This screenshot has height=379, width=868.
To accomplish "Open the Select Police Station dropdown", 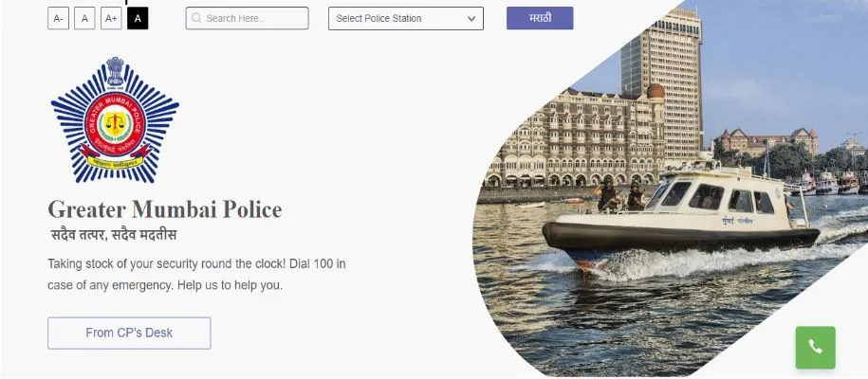I will click(x=405, y=18).
